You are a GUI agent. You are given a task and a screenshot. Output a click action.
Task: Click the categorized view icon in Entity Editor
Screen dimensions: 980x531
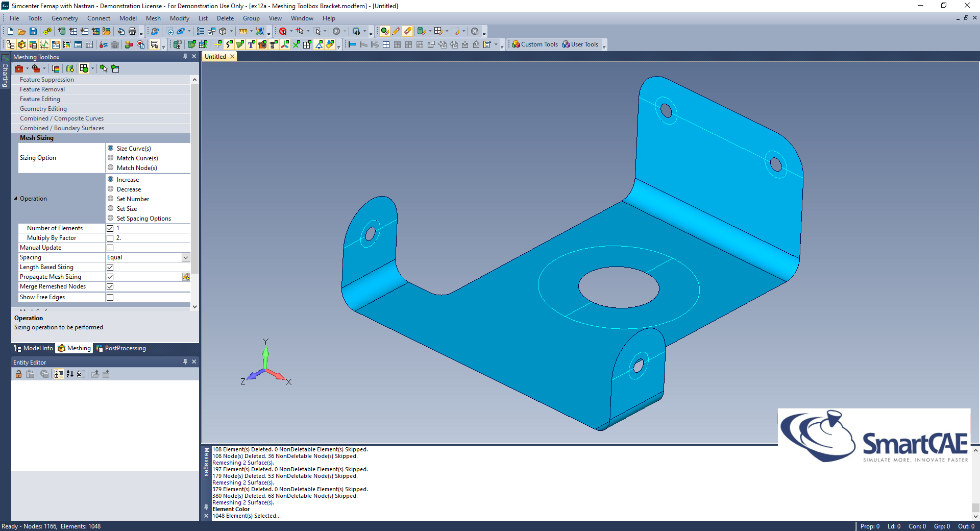[x=58, y=374]
